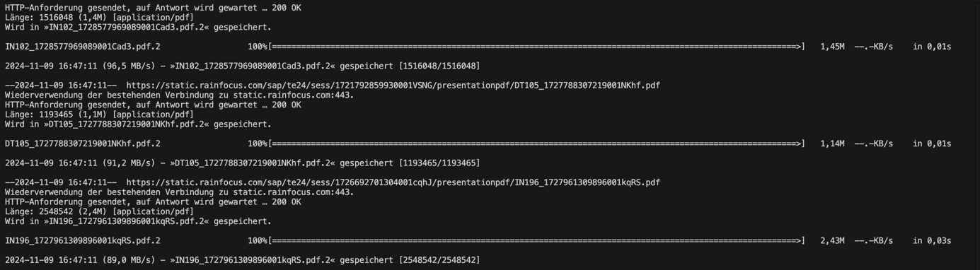Click filename IN196_1727961309896001kqRS.pdf.2 in progress line

coord(83,240)
